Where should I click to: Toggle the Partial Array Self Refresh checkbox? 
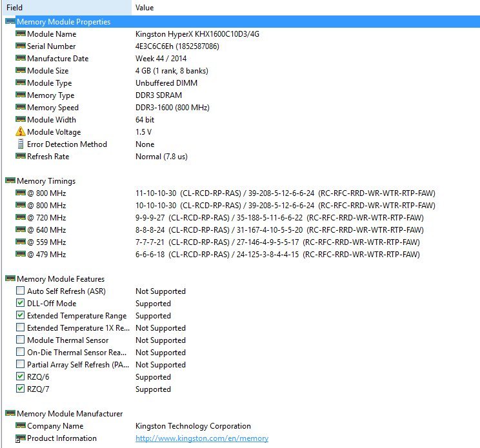coord(20,364)
